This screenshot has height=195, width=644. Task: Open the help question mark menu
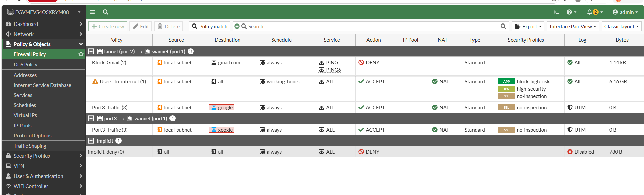tap(571, 12)
